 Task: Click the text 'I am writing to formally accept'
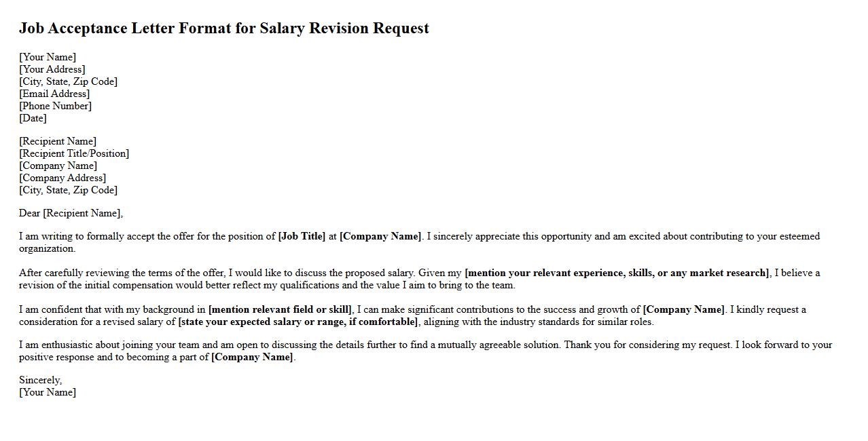(x=95, y=236)
